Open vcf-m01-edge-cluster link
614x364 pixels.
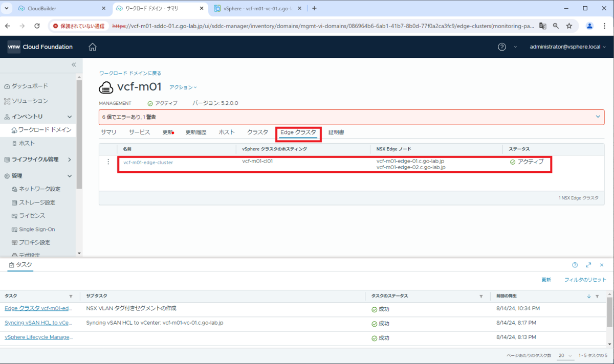(x=148, y=163)
